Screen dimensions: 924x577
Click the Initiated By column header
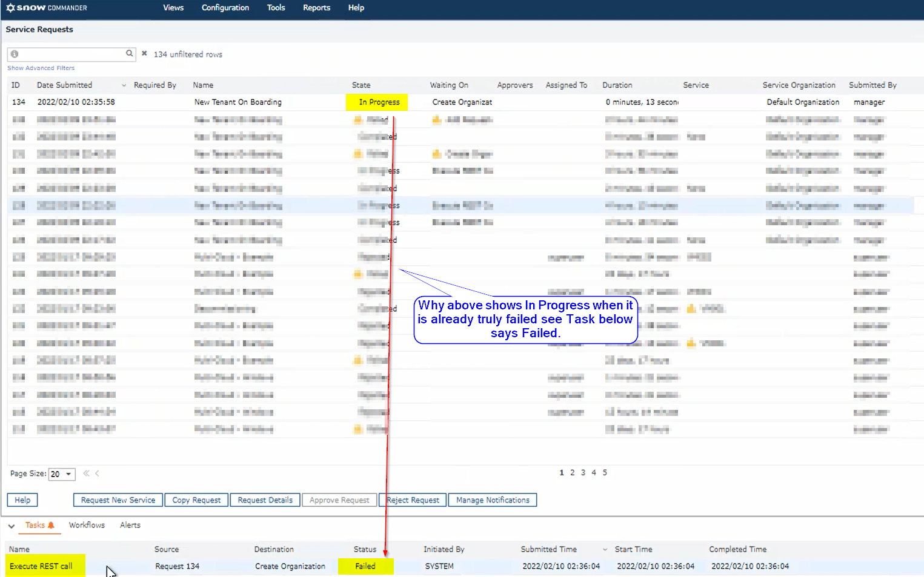pyautogui.click(x=444, y=550)
